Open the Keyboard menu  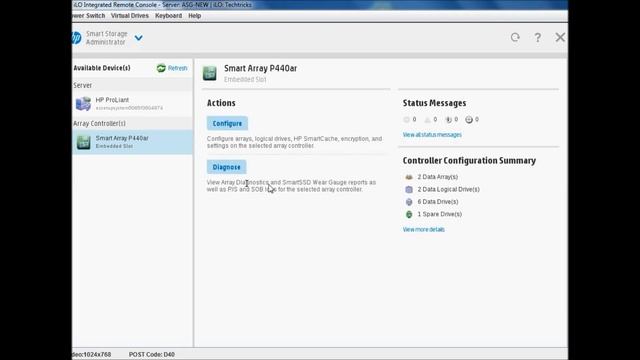pyautogui.click(x=169, y=16)
